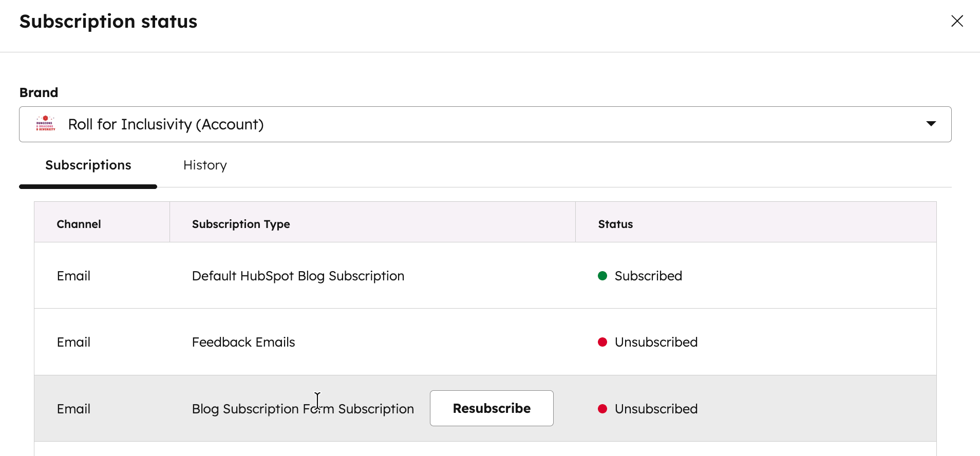Click the Subscription Type column header
Screen dimensions: 980x456
pos(241,224)
